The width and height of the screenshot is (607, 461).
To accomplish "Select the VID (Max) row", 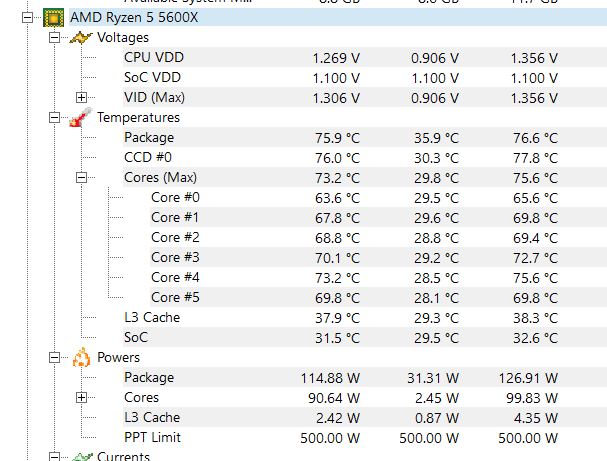I will [x=365, y=98].
